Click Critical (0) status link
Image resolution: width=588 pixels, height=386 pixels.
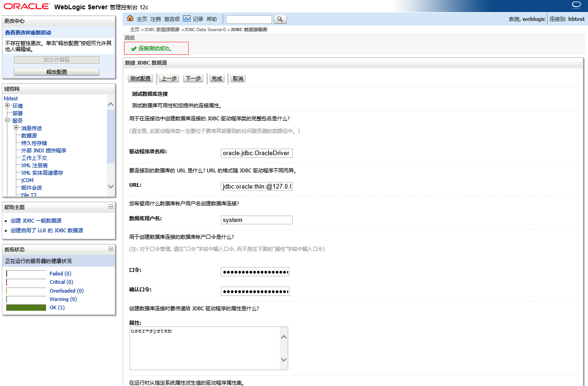(61, 282)
